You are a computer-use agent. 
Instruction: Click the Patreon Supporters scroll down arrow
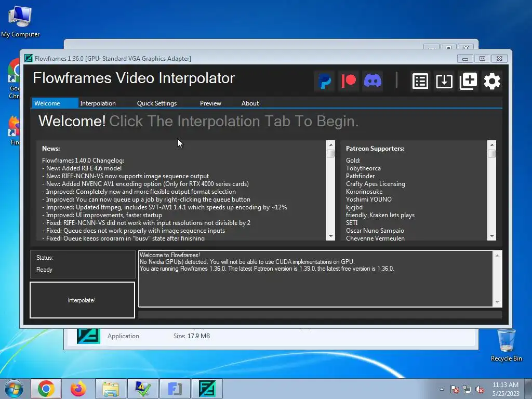point(491,236)
